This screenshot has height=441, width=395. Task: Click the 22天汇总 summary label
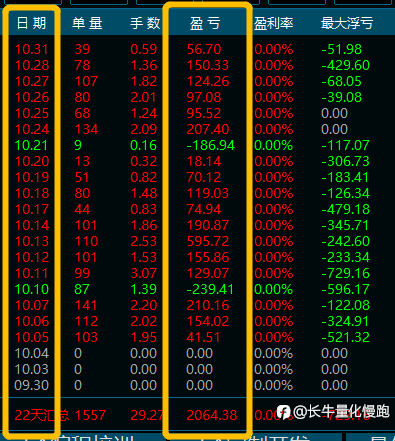pyautogui.click(x=41, y=415)
